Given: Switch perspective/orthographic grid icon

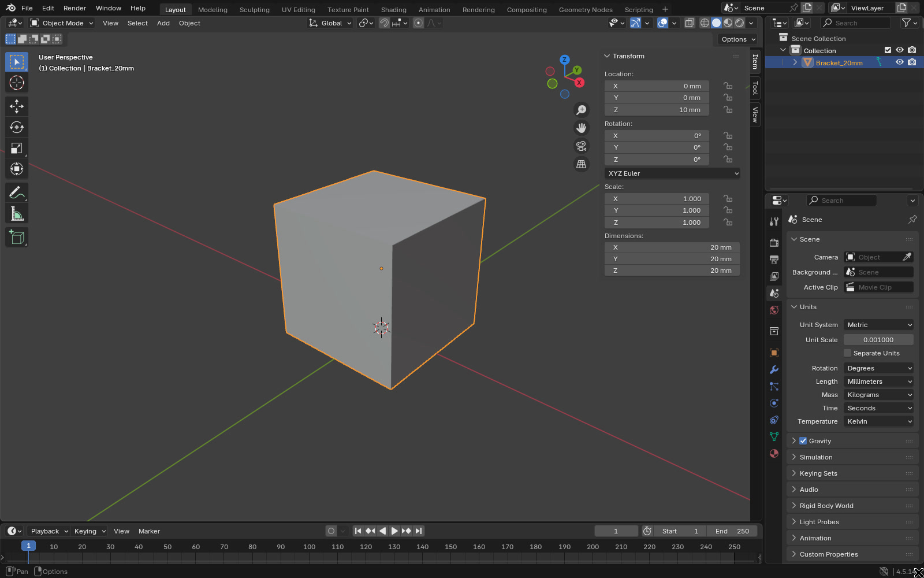Looking at the screenshot, I should pyautogui.click(x=582, y=164).
